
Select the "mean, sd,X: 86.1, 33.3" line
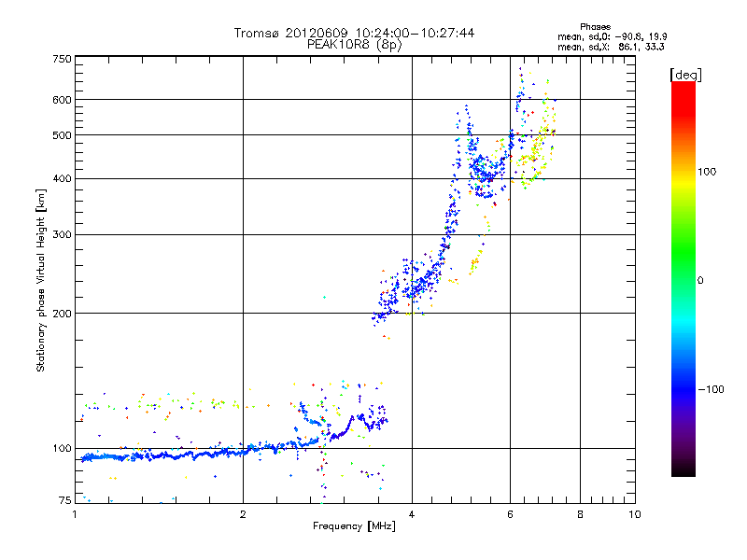[611, 47]
